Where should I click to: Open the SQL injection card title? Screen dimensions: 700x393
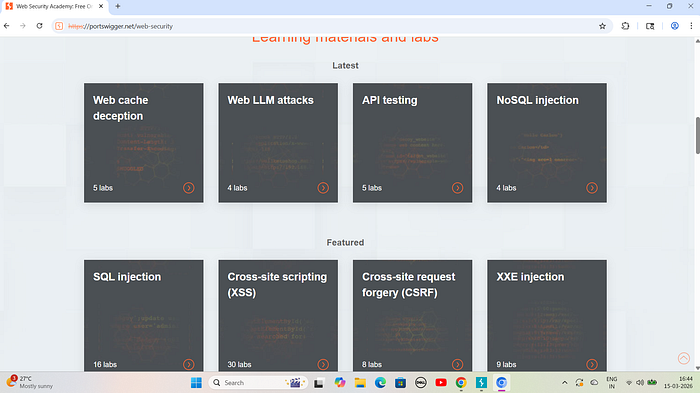point(127,277)
